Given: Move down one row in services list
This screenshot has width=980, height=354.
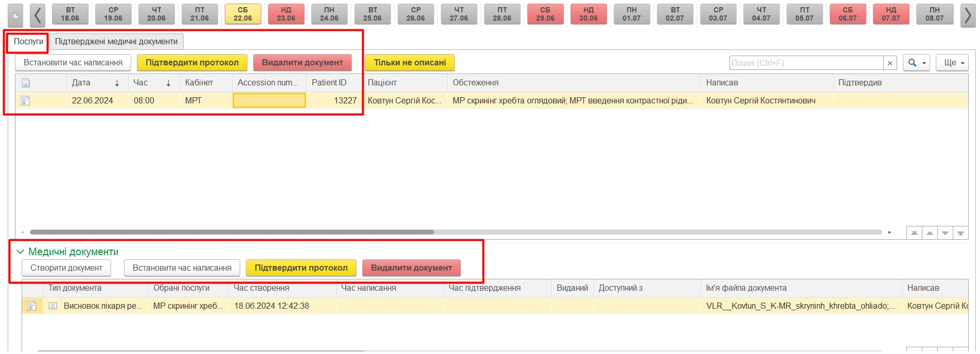Looking at the screenshot, I should coord(945,233).
